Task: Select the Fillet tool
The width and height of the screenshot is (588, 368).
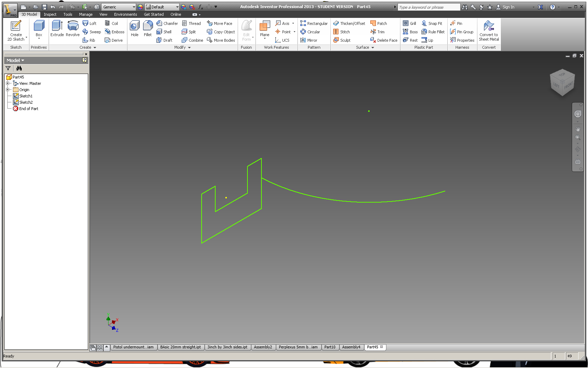Action: coord(148,29)
